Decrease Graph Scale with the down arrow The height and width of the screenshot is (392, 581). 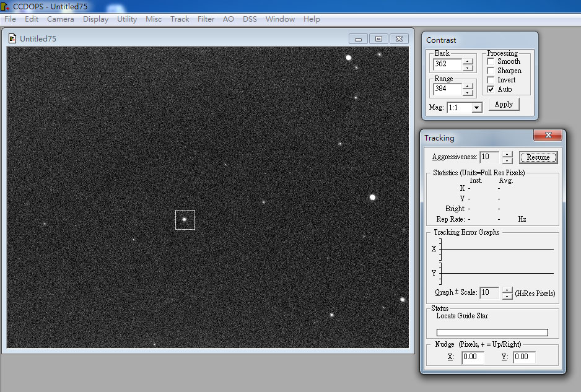click(x=507, y=296)
